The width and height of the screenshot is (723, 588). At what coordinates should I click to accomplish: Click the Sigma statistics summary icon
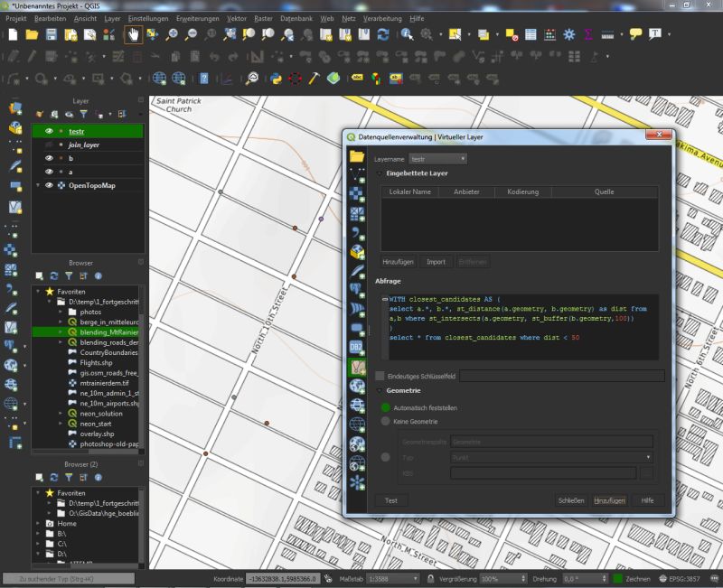pos(588,34)
